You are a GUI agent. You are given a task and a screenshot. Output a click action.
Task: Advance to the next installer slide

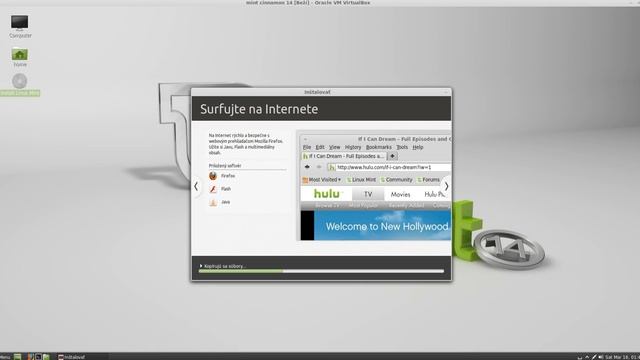pyautogui.click(x=447, y=187)
